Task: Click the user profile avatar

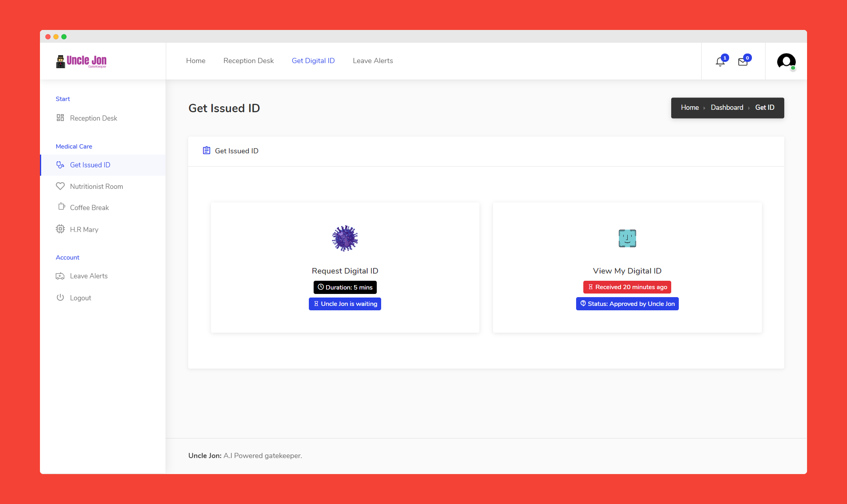Action: [x=786, y=61]
